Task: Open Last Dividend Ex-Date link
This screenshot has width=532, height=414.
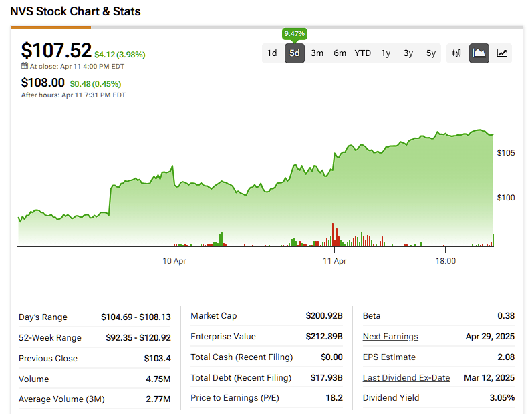Action: point(406,378)
